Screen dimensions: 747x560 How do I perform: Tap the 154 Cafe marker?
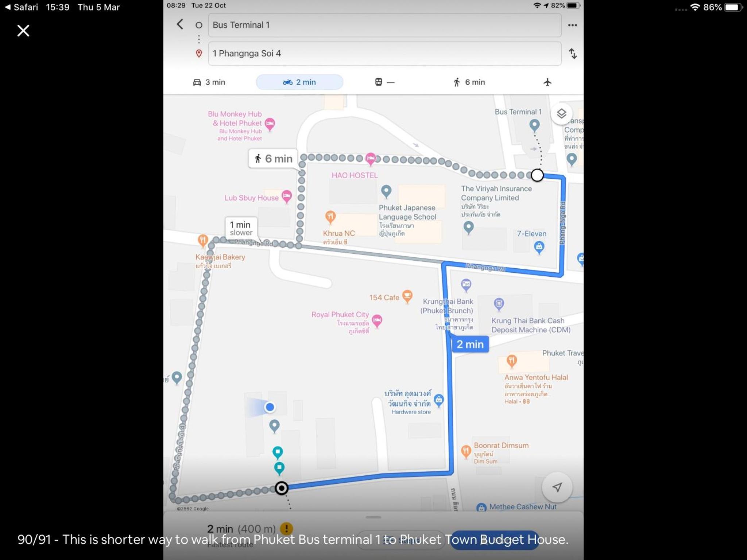pos(407,296)
